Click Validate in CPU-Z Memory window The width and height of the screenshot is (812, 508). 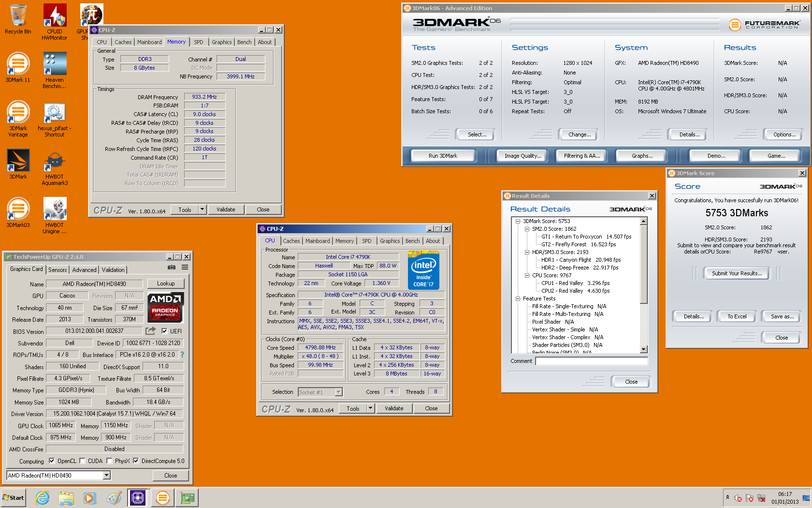point(226,209)
